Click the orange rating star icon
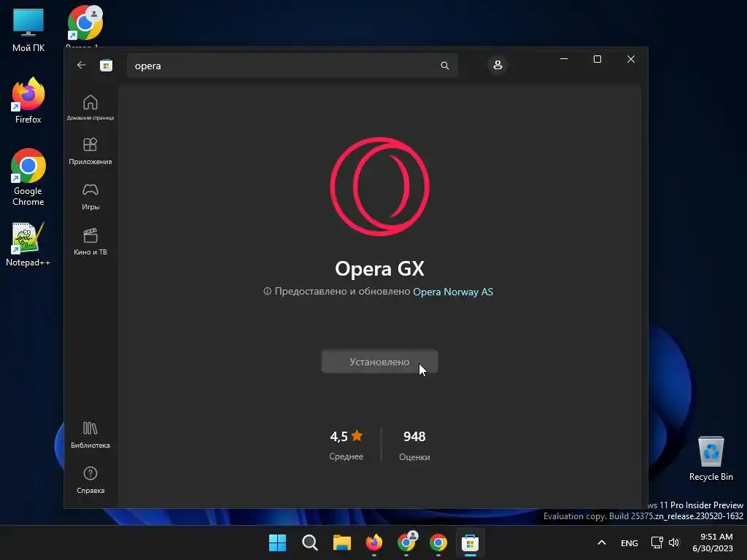 357,435
